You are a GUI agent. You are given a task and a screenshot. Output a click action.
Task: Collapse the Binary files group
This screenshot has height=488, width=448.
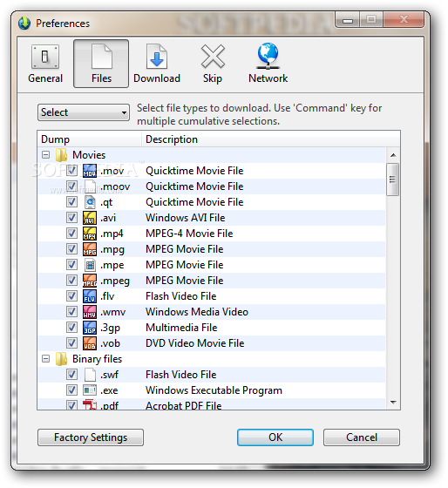(x=46, y=359)
